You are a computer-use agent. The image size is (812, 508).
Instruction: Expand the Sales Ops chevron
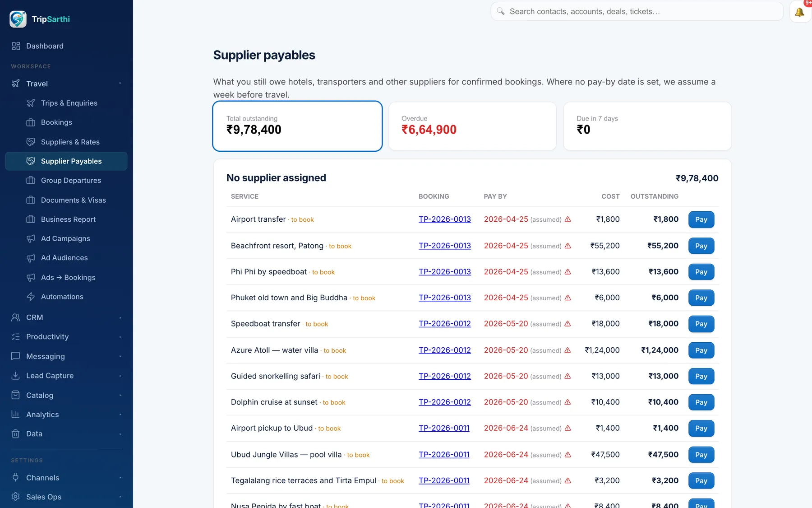tap(120, 497)
